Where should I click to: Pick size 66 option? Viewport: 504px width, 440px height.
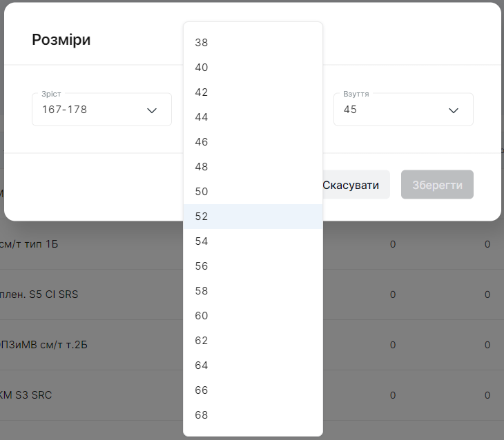point(253,390)
